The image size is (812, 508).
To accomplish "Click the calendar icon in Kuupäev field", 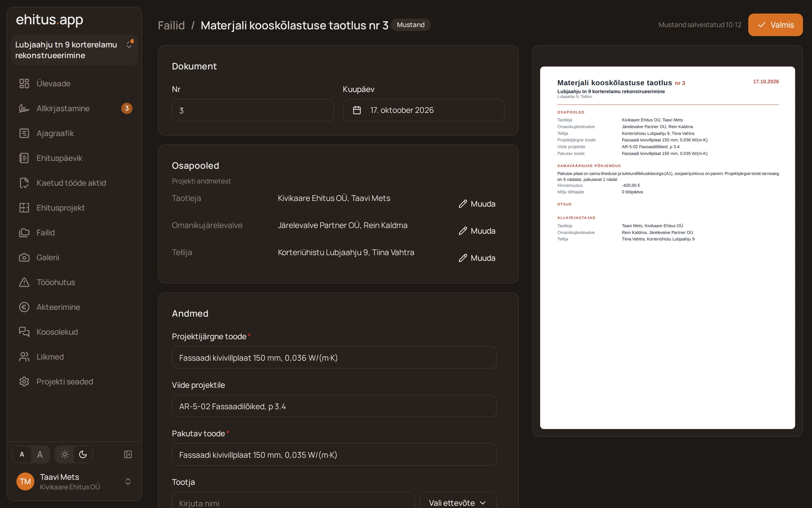I will tap(357, 110).
